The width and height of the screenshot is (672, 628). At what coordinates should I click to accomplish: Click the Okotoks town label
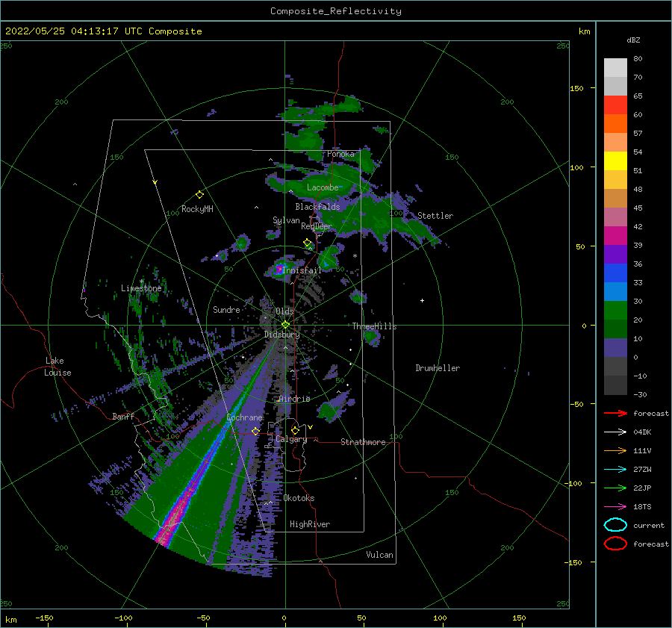pos(299,498)
